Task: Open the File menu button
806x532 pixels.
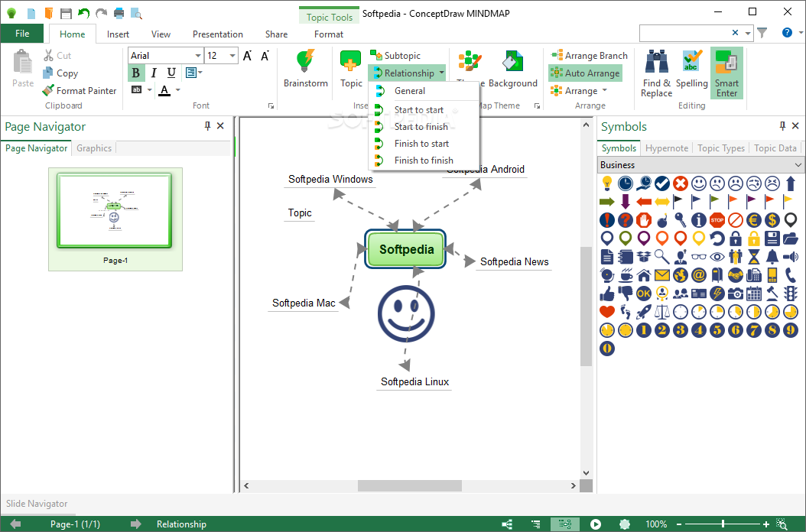Action: point(22,34)
